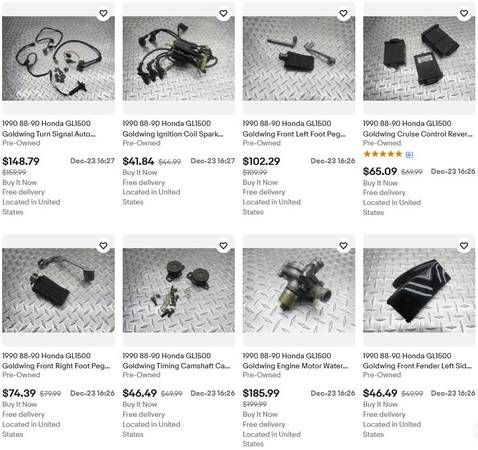Click the five-star rating review count
Screen dimensions: 478x450
(409, 154)
